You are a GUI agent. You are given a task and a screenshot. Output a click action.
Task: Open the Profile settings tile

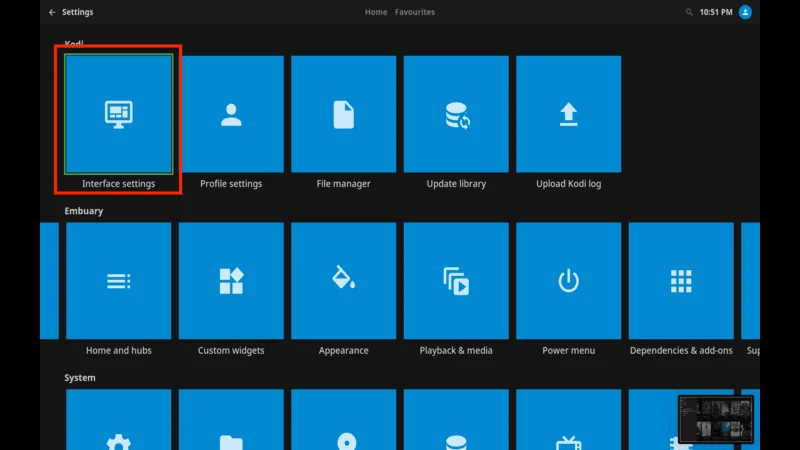(231, 114)
